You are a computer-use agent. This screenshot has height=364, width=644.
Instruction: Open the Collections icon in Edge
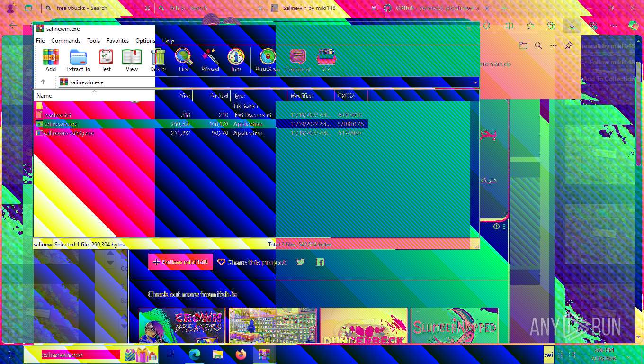click(551, 26)
